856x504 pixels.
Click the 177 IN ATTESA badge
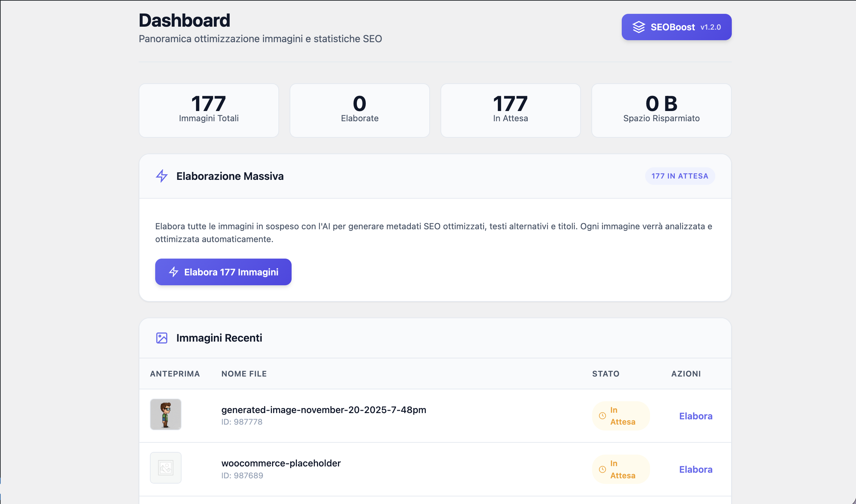680,176
